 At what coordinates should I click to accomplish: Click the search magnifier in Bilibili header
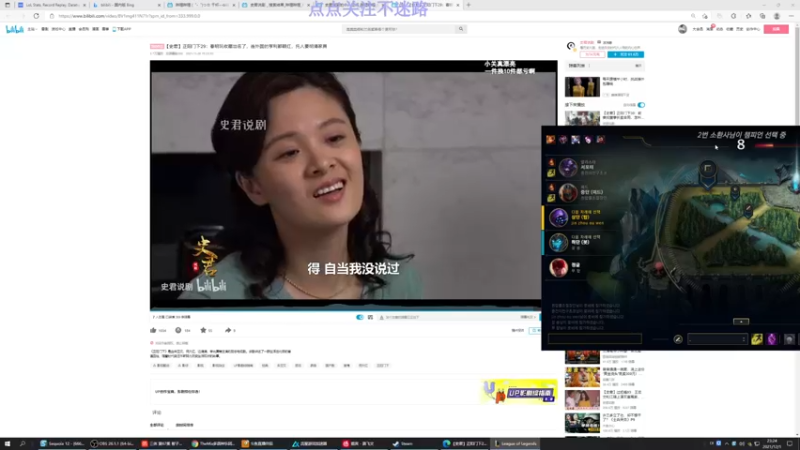pos(461,29)
